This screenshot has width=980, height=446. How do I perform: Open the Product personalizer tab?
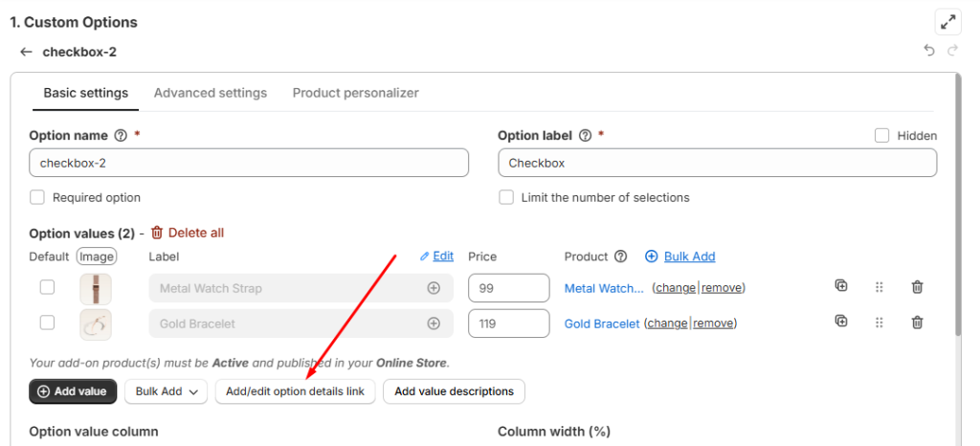[x=355, y=93]
